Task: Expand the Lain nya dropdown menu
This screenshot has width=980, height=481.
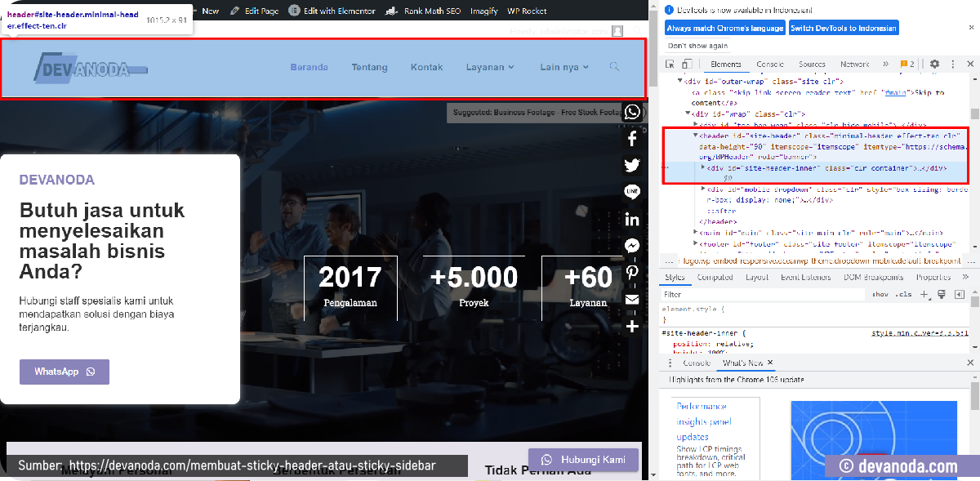Action: pos(564,67)
